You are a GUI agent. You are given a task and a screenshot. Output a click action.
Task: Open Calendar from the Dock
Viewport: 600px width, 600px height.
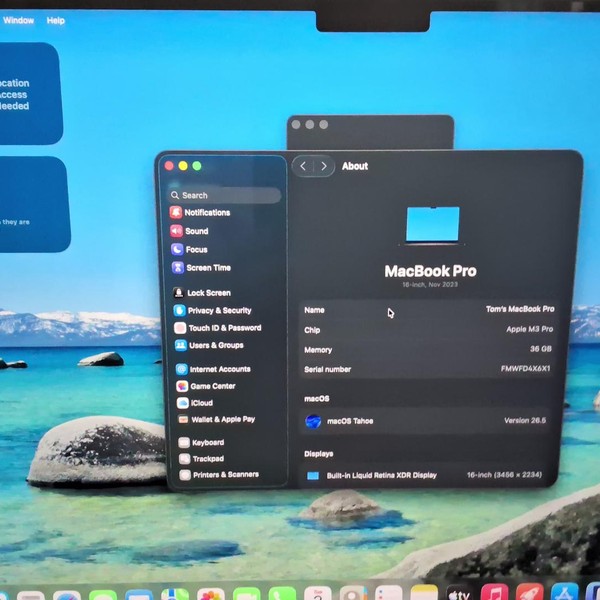(x=318, y=593)
